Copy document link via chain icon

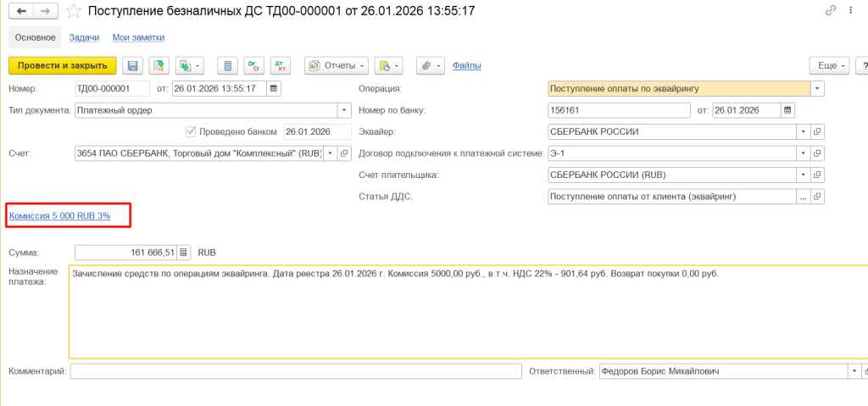(830, 11)
